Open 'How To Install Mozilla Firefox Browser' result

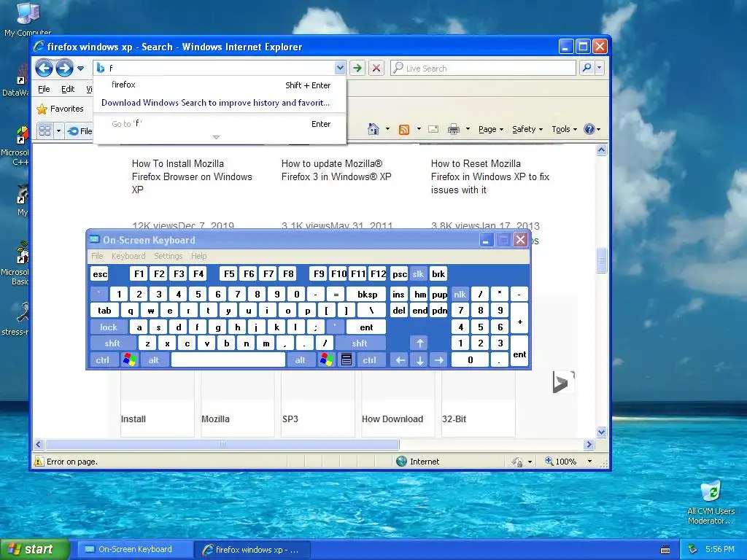(x=192, y=176)
